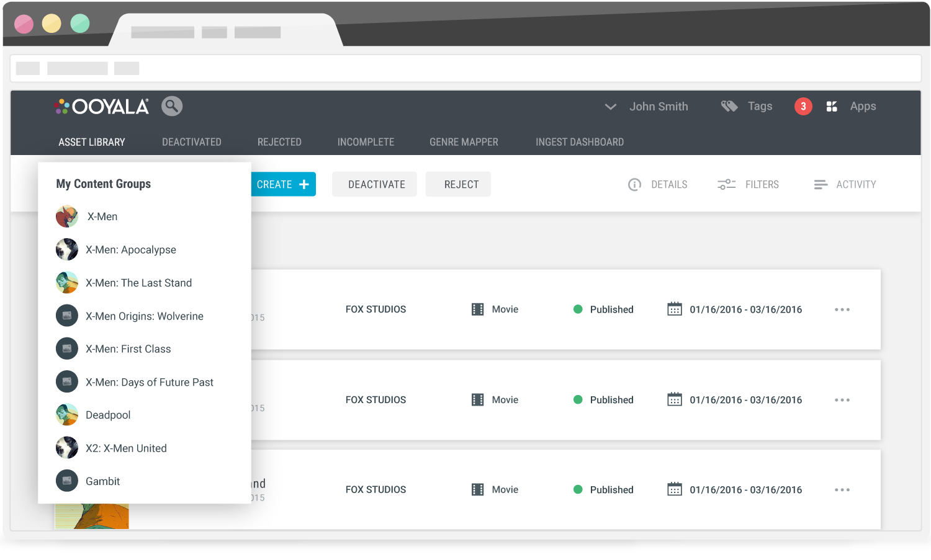Click the blue Create button
931x560 pixels.
coord(283,184)
